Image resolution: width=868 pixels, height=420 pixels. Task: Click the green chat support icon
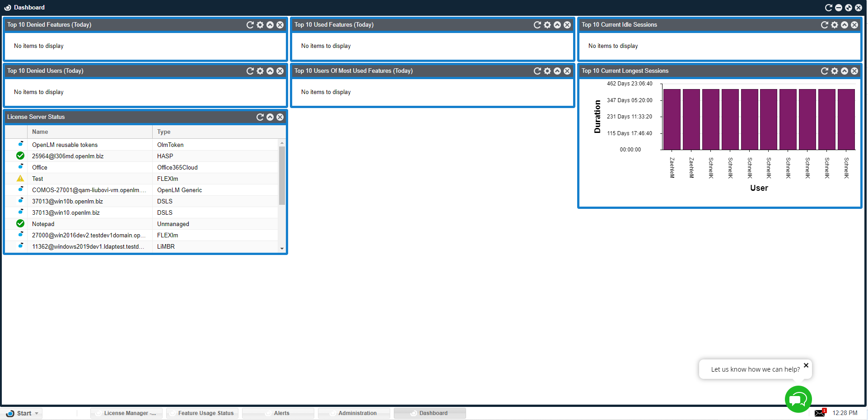pyautogui.click(x=798, y=399)
